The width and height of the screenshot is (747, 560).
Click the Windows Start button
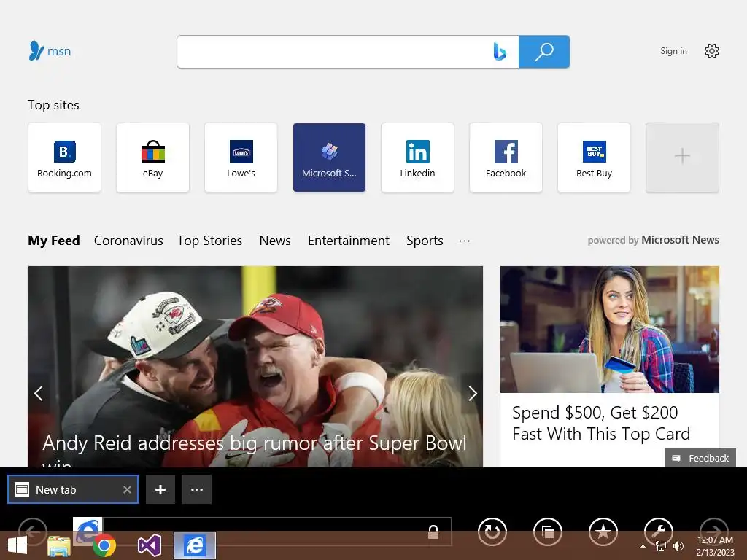coord(18,545)
